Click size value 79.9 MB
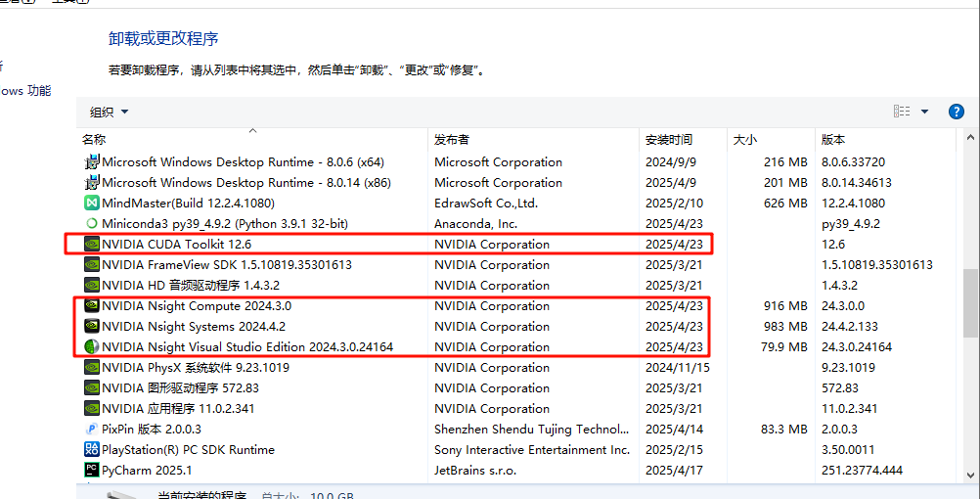 point(783,347)
